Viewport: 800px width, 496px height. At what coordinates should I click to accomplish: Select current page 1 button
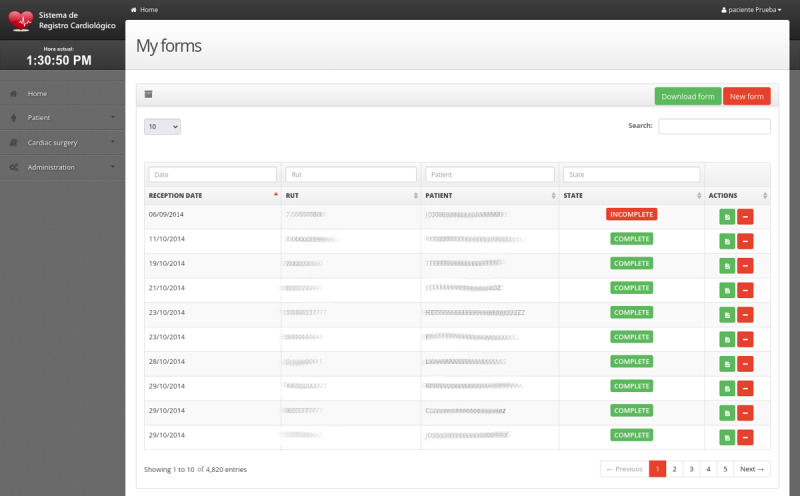click(658, 469)
